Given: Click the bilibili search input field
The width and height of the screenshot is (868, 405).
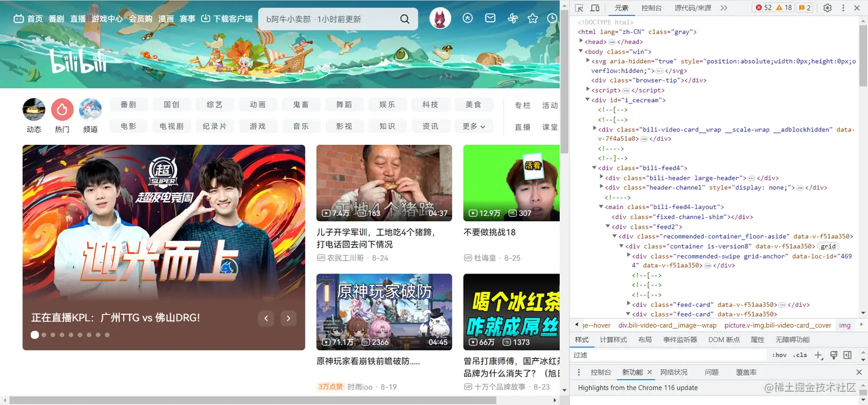Looking at the screenshot, I should tap(329, 19).
